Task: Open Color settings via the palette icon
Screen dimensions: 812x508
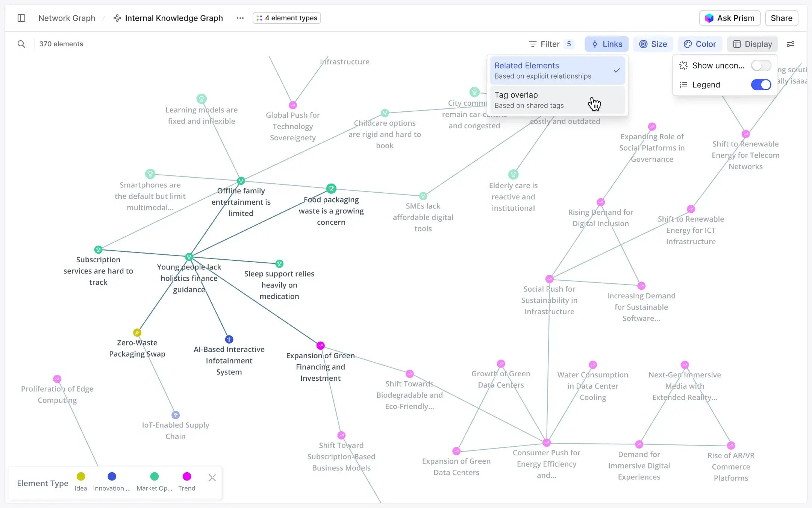Action: click(x=688, y=44)
